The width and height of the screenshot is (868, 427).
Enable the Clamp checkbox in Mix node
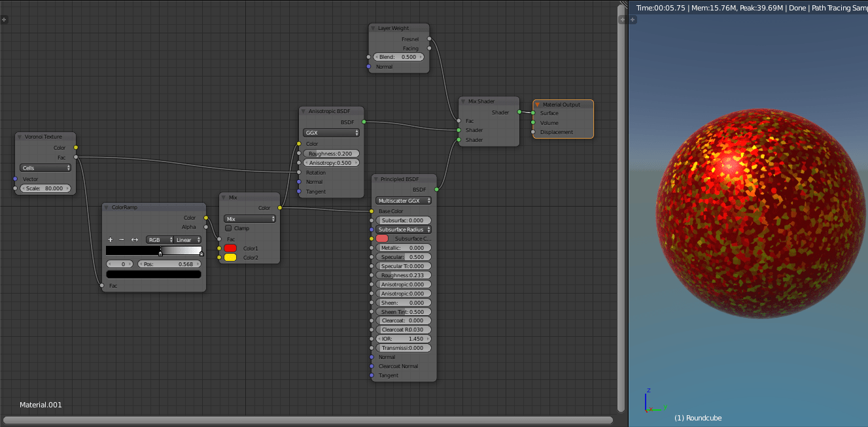coord(228,228)
